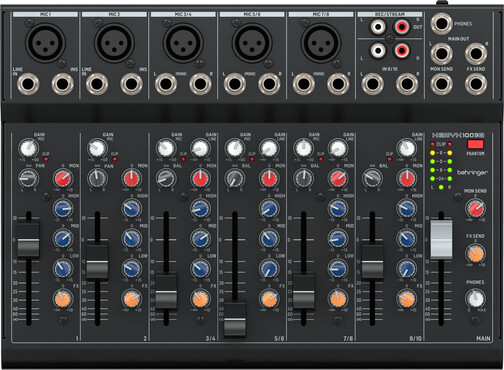
Task: Click the MIC 2 XLR input connector
Action: (x=114, y=43)
